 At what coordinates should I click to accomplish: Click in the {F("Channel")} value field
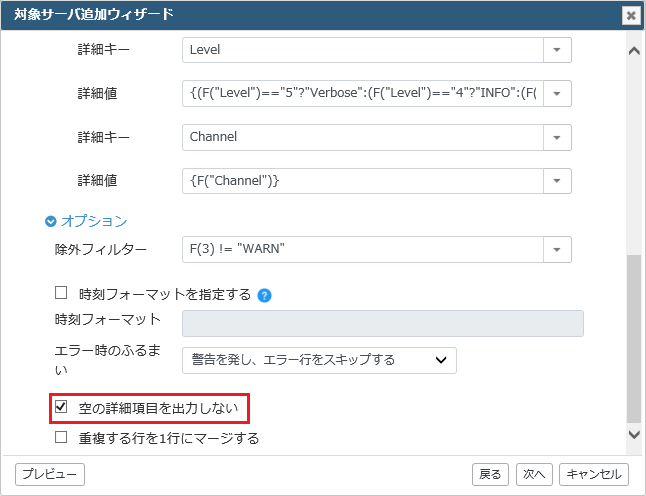coord(363,181)
